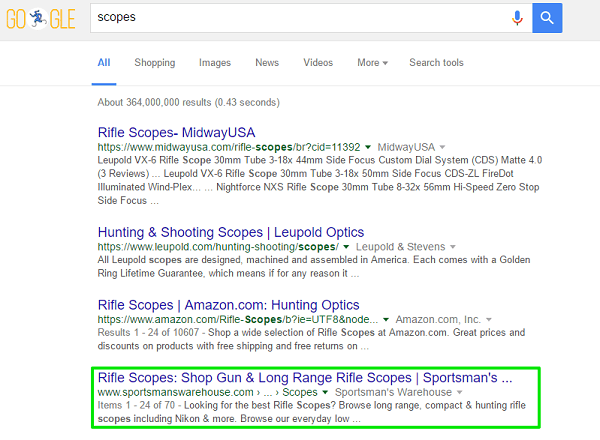This screenshot has height=440, width=600.
Task: Click the amazon.com Rifle-Scopes URL text
Action: pos(238,319)
